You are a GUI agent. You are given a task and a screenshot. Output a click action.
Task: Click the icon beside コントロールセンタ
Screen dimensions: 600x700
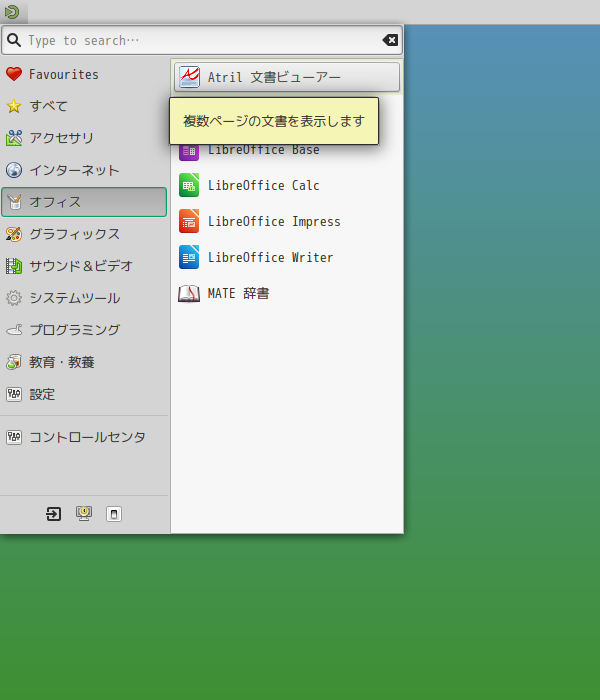pyautogui.click(x=14, y=437)
